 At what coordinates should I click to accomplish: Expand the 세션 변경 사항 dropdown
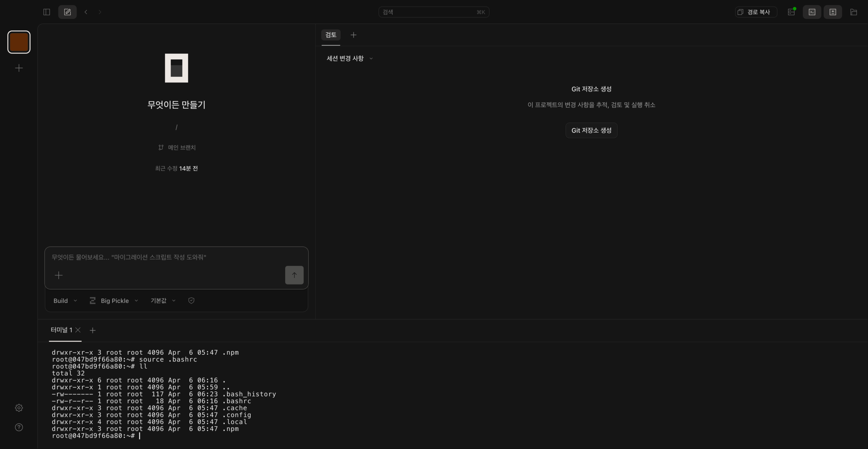pyautogui.click(x=350, y=58)
